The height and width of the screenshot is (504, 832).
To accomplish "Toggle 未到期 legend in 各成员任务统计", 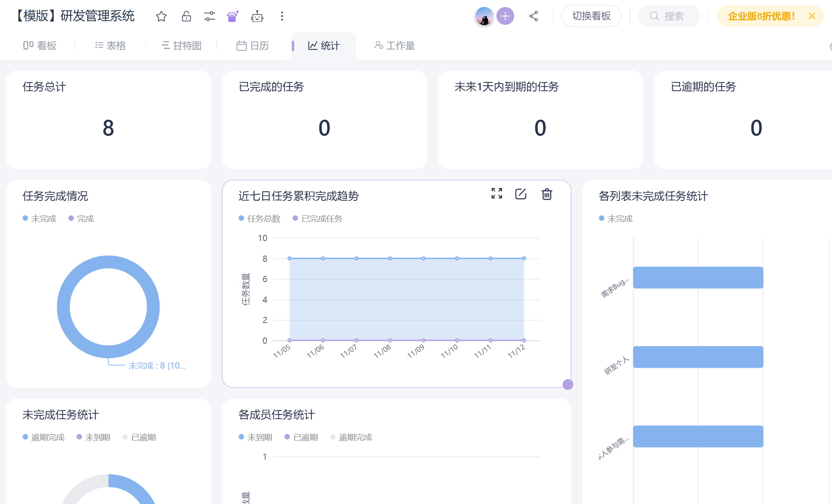I will 256,437.
